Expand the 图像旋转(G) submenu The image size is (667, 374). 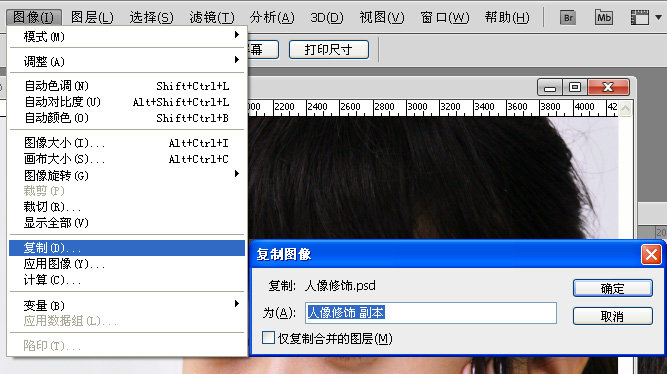coord(127,175)
